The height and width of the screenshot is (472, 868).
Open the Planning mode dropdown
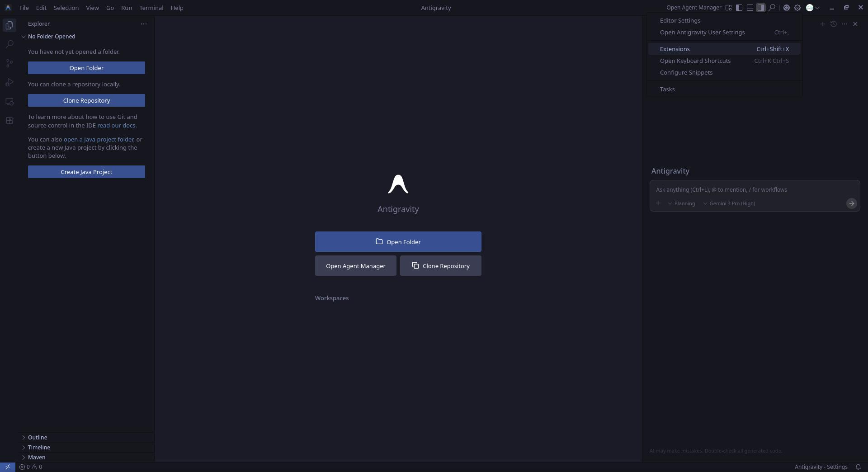[682, 203]
